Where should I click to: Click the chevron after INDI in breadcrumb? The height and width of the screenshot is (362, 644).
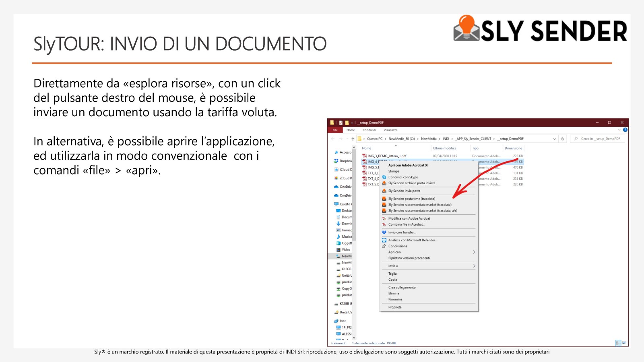pyautogui.click(x=452, y=139)
